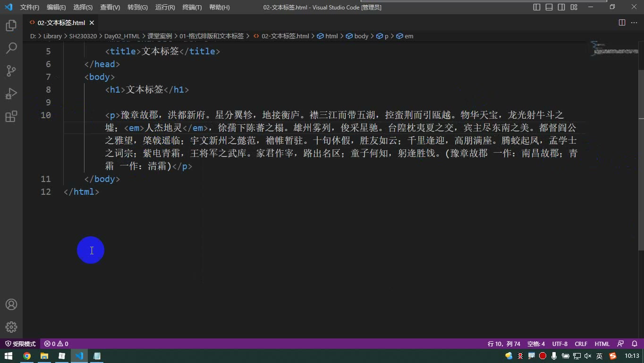The width and height of the screenshot is (644, 363).
Task: Open the UTF-8 encoding selector
Action: point(560,344)
